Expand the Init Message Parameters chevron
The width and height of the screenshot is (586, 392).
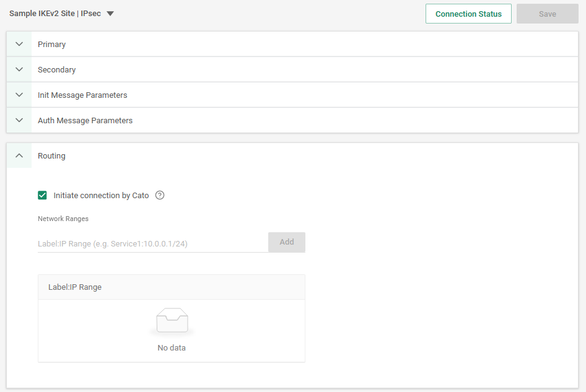19,95
